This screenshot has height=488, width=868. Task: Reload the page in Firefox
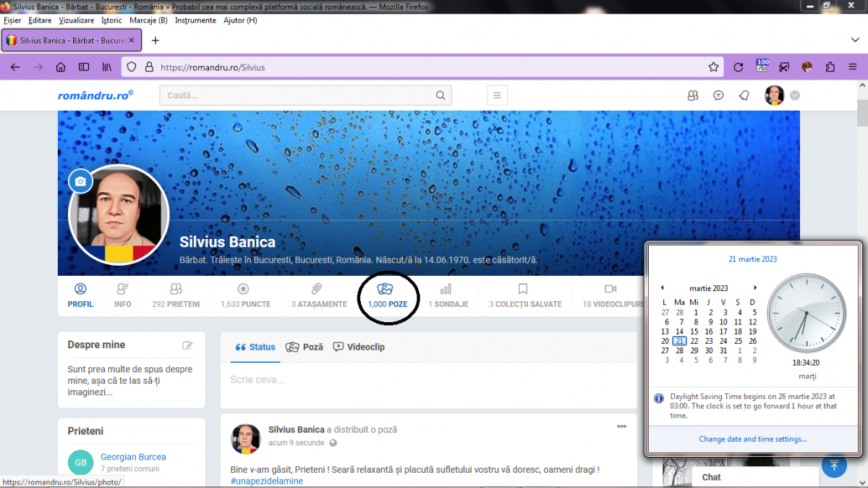[x=738, y=67]
